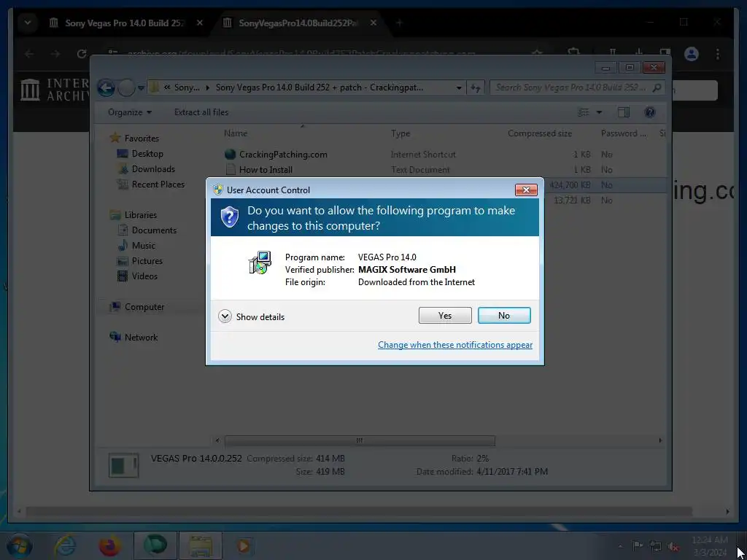Open the browser three-dot menu
Image resolution: width=747 pixels, height=560 pixels.
point(718,54)
